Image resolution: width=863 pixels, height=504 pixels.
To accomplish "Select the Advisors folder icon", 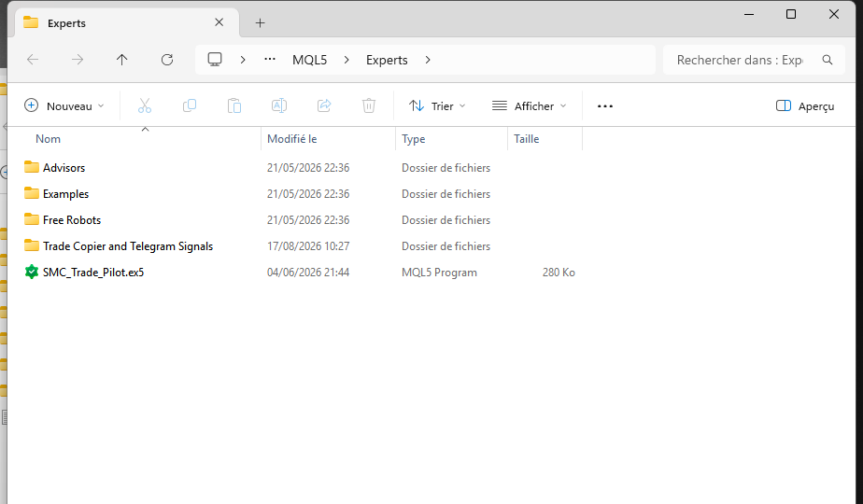I will click(x=32, y=167).
